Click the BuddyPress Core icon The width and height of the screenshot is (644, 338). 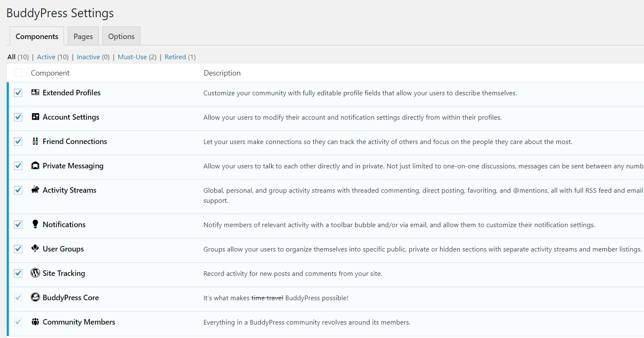[35, 297]
